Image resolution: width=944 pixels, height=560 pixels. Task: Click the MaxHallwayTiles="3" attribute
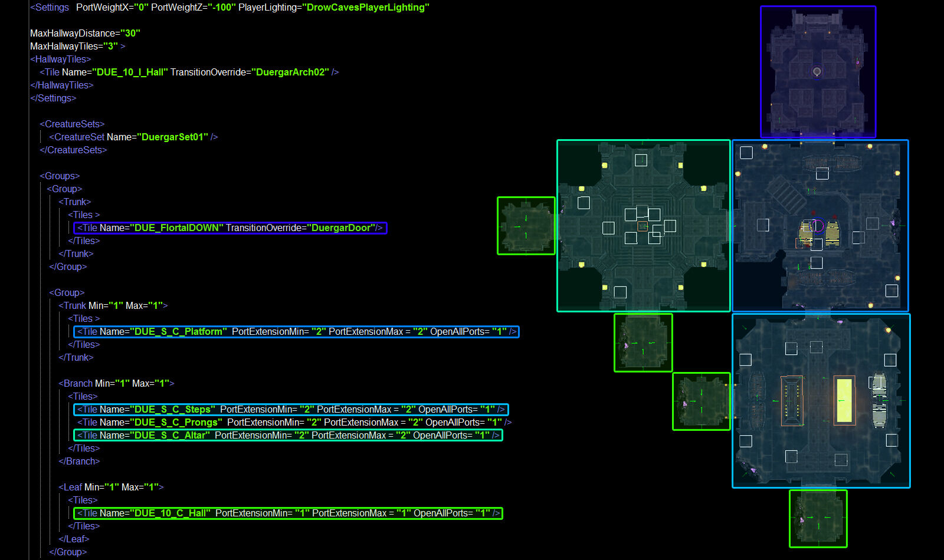(x=74, y=46)
